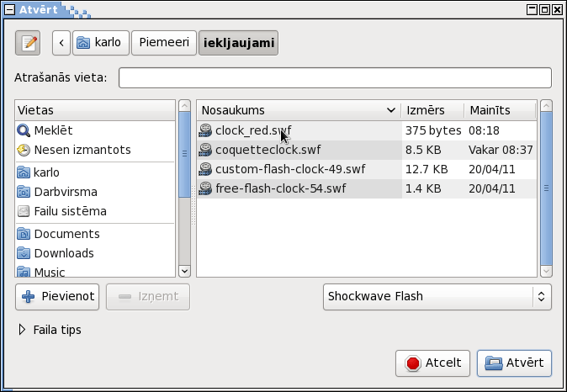
Task: Click the Atcelt cancel button
Action: 432,363
